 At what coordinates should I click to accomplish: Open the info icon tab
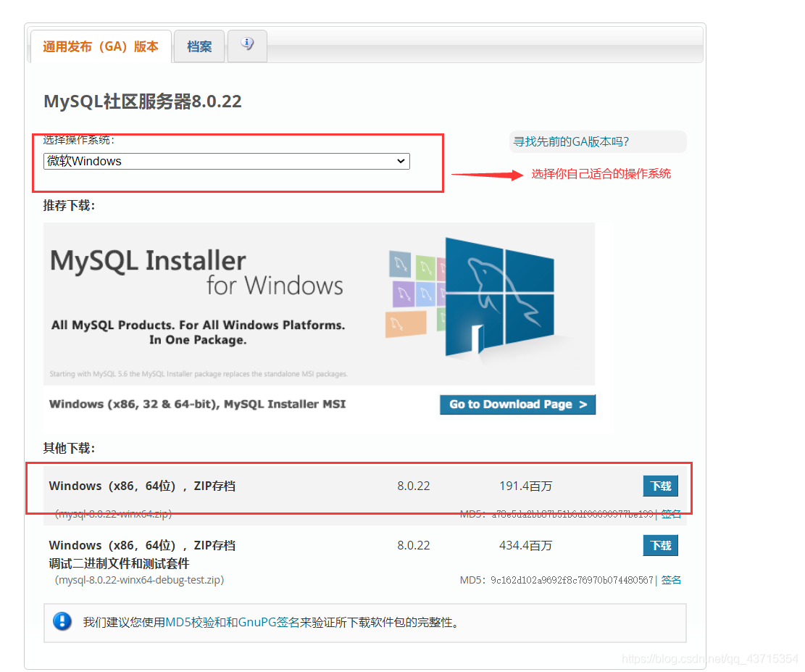tap(248, 45)
